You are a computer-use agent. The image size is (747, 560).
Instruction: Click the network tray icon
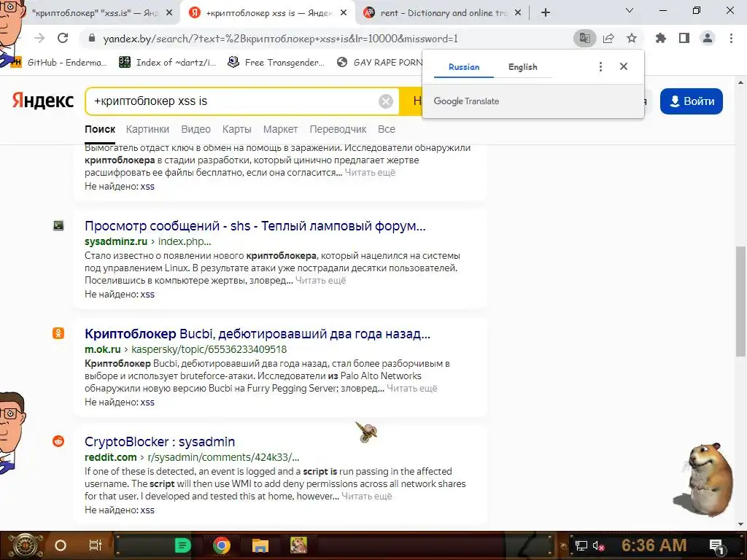(581, 545)
